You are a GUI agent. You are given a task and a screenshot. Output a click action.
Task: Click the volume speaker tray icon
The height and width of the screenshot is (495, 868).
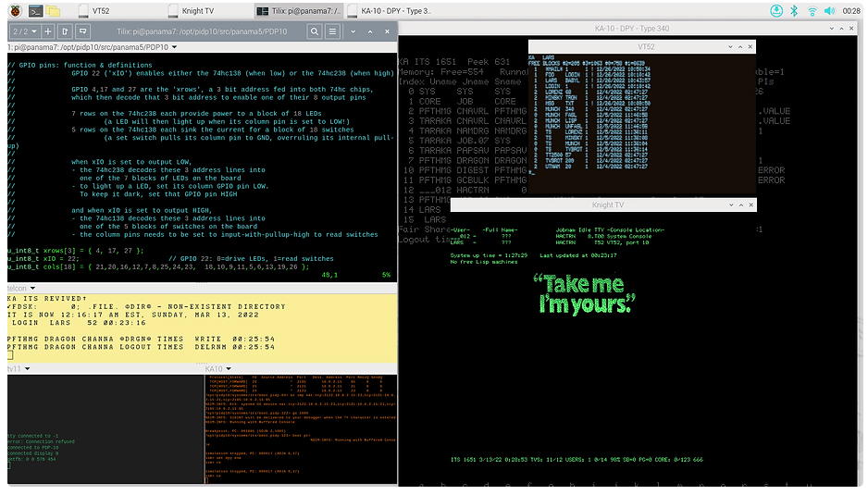point(829,10)
